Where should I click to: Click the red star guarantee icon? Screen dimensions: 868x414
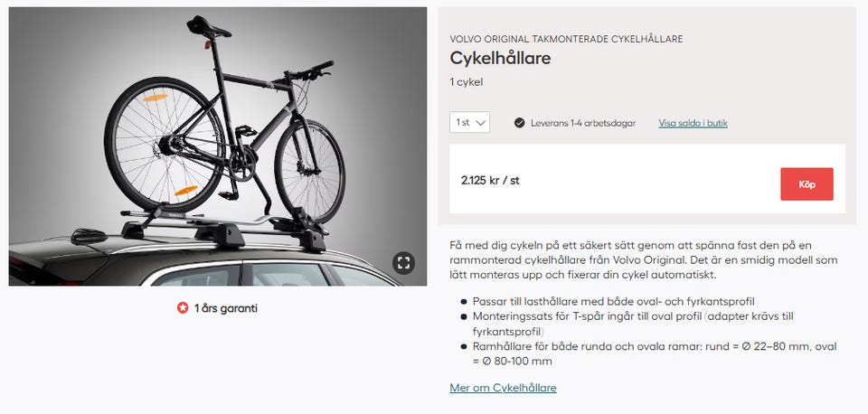(x=183, y=307)
